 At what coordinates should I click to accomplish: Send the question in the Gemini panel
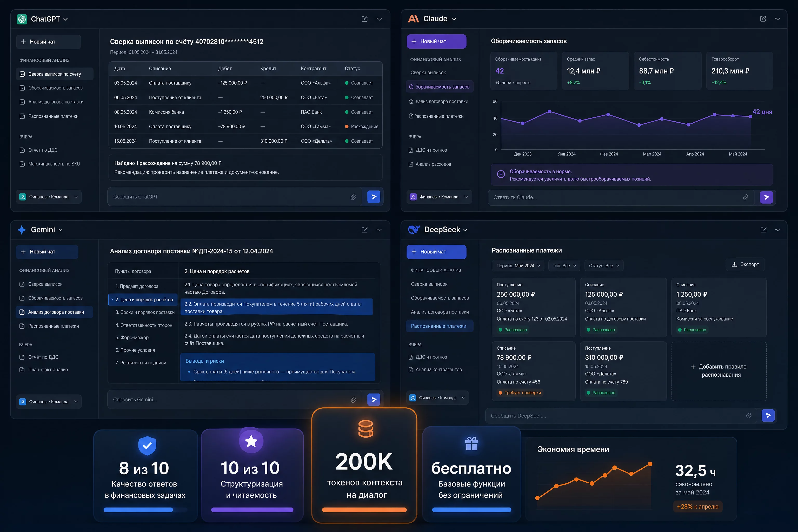tap(374, 400)
